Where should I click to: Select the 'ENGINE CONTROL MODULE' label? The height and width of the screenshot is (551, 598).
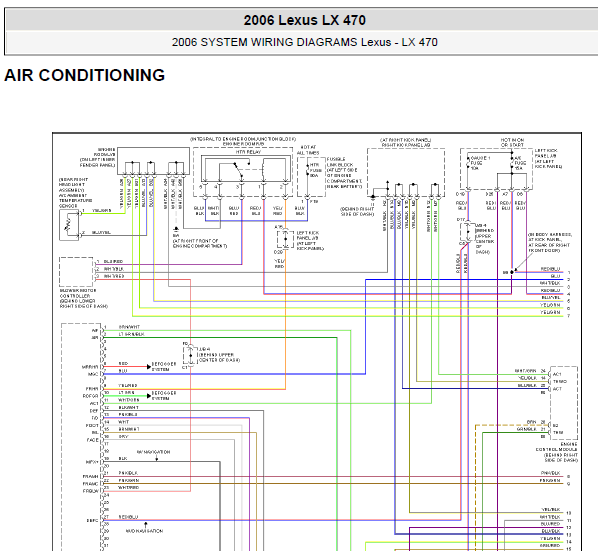pos(557,447)
